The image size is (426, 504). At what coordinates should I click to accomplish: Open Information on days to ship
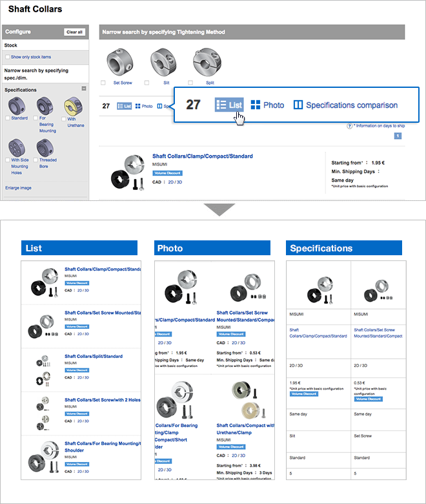click(x=380, y=126)
